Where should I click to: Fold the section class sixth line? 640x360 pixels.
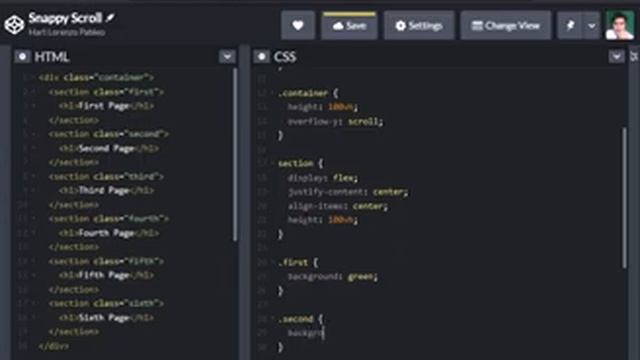[34, 303]
